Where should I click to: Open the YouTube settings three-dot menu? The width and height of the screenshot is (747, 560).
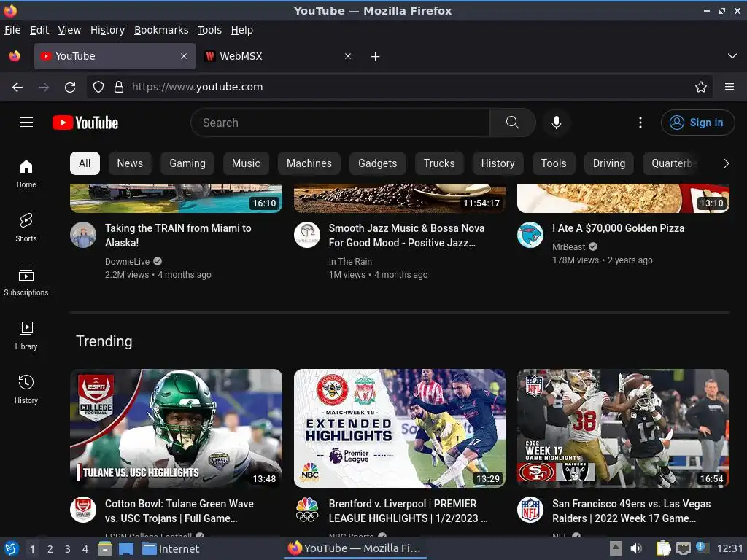pos(640,122)
